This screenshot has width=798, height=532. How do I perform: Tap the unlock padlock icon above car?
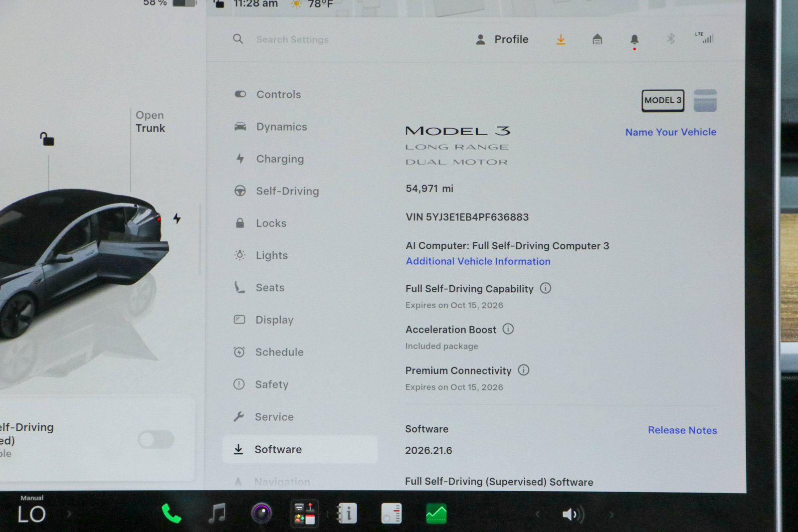click(x=47, y=139)
